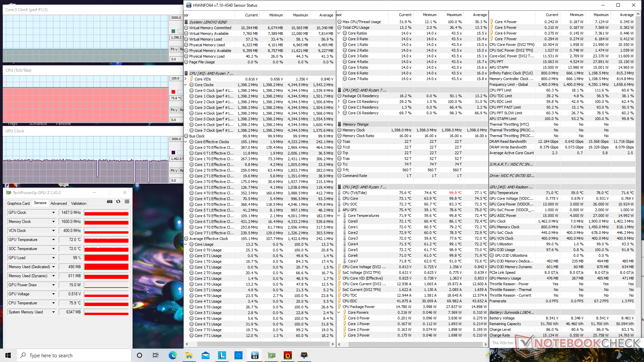Open GPU Temperature sensor dropdown
This screenshot has height=362, width=644.
pyautogui.click(x=53, y=240)
